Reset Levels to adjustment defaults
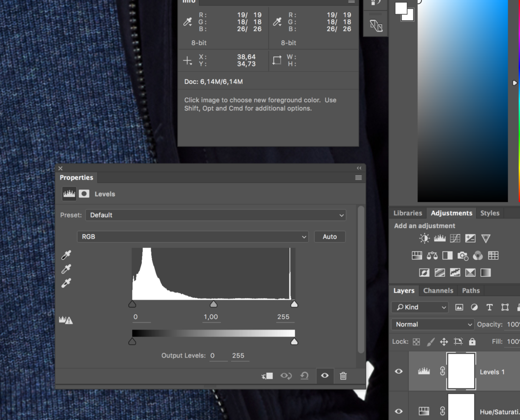Screen dimensions: 520x420 coord(305,376)
